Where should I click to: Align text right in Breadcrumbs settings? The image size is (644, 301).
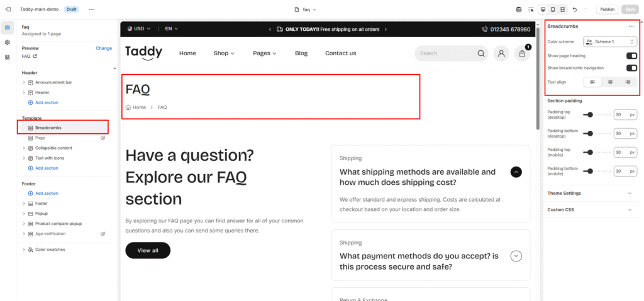(628, 82)
